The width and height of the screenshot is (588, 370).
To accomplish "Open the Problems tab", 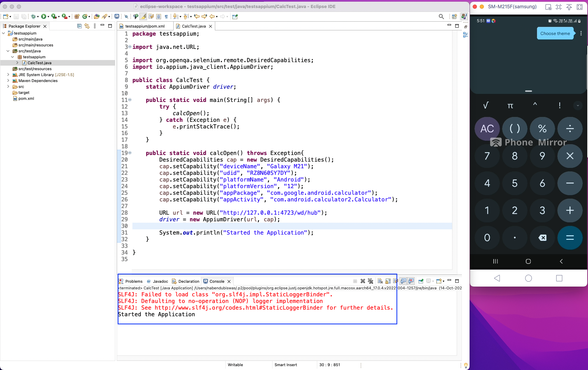I will pyautogui.click(x=134, y=281).
